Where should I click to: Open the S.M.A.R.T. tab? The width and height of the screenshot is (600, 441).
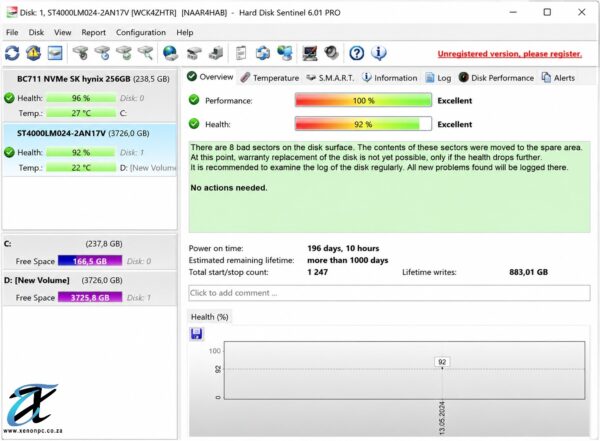click(330, 78)
